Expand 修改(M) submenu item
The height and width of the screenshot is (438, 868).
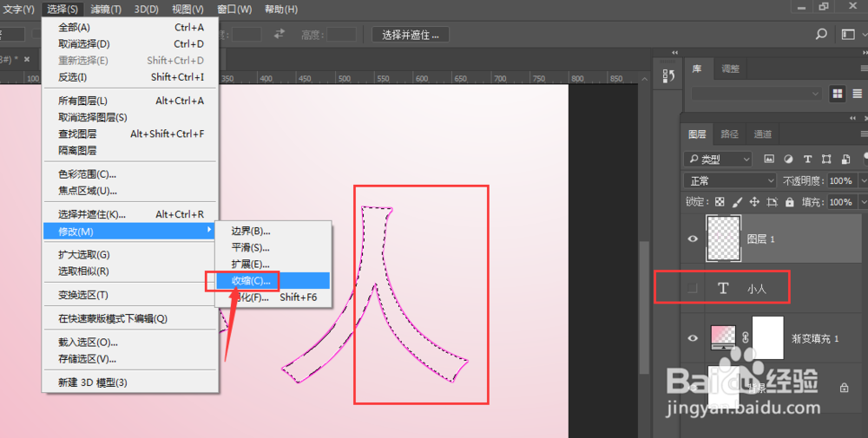point(131,232)
